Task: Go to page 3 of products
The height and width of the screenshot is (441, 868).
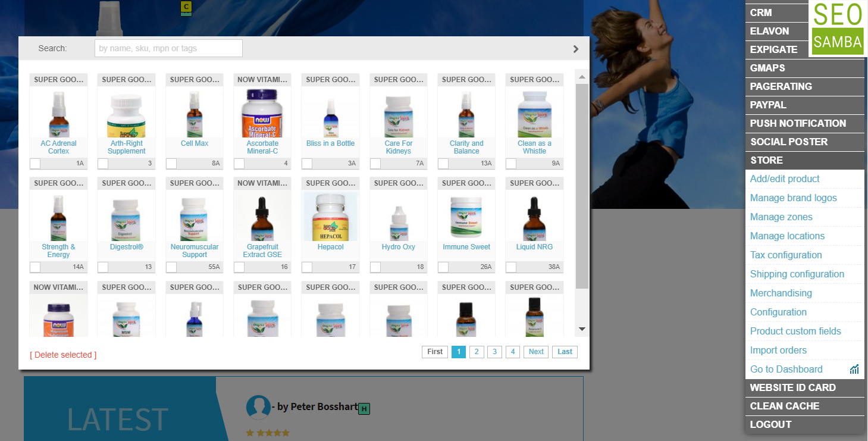Action: pyautogui.click(x=494, y=352)
